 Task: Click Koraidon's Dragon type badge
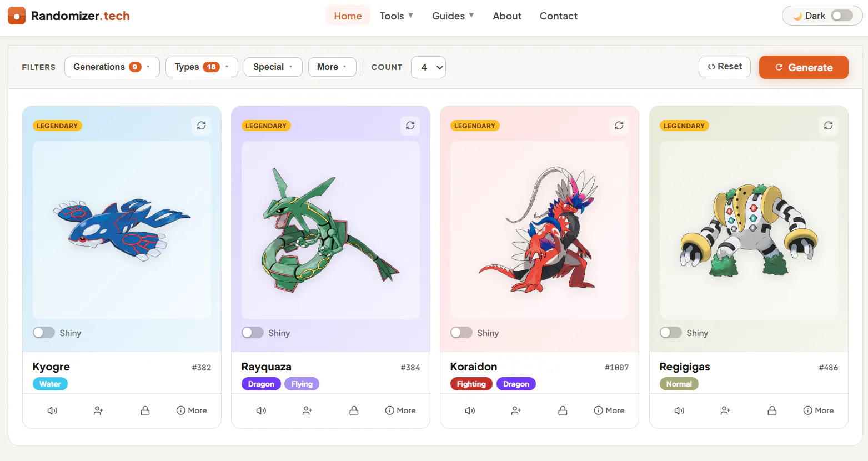(516, 384)
